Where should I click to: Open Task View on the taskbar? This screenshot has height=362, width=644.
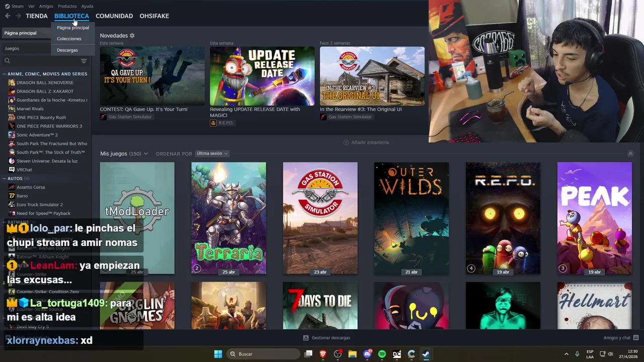308,354
